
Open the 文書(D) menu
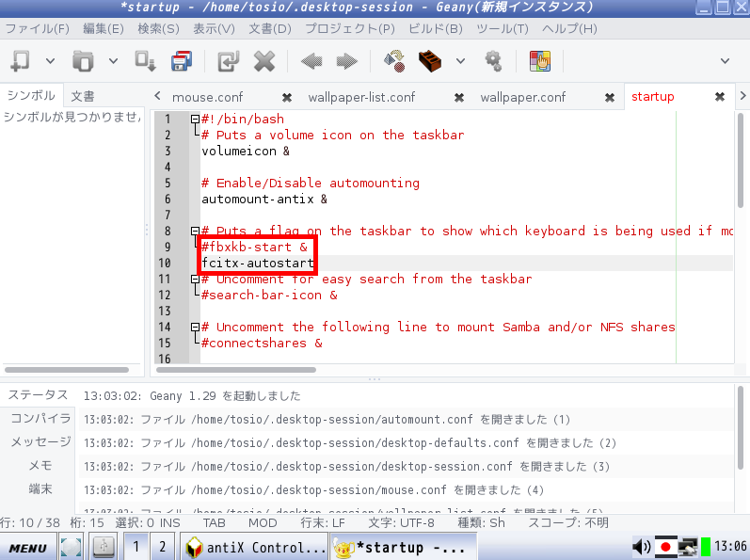click(x=270, y=28)
